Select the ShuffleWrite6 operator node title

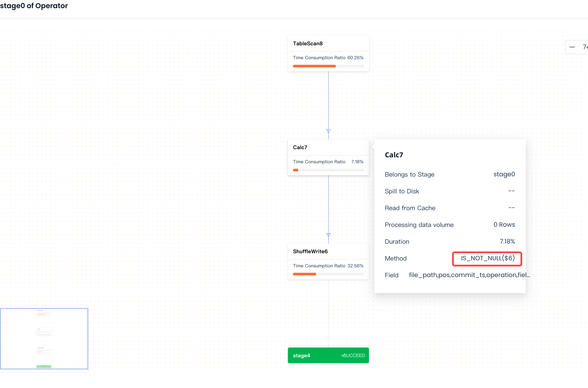point(310,251)
